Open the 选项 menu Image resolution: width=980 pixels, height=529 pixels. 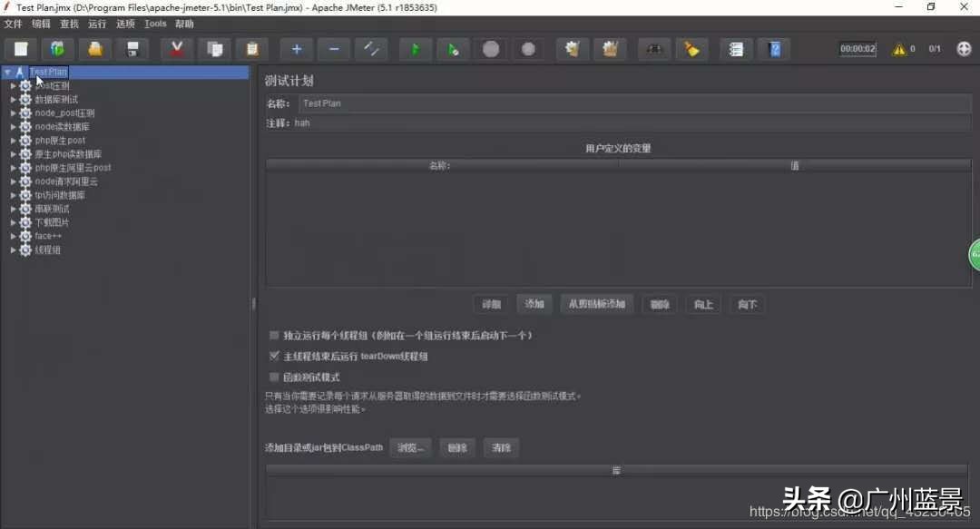[125, 24]
